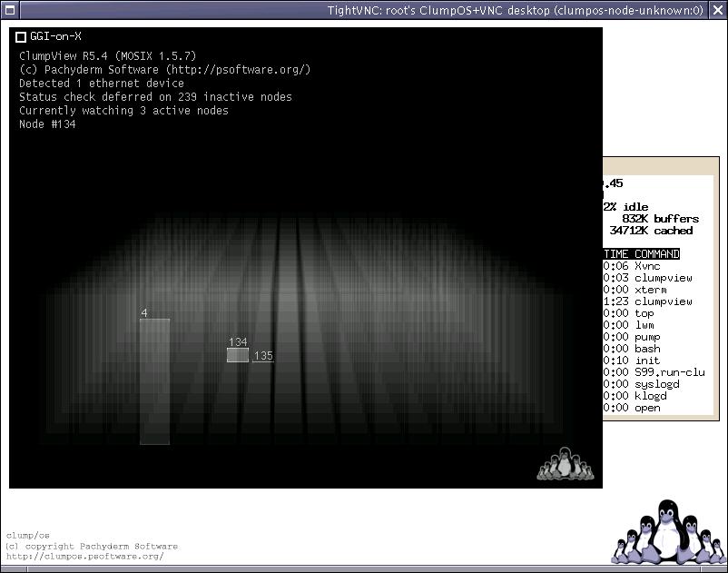This screenshot has width=728, height=573.
Task: Click the GGI-on-X window menu box
Action: [x=21, y=36]
